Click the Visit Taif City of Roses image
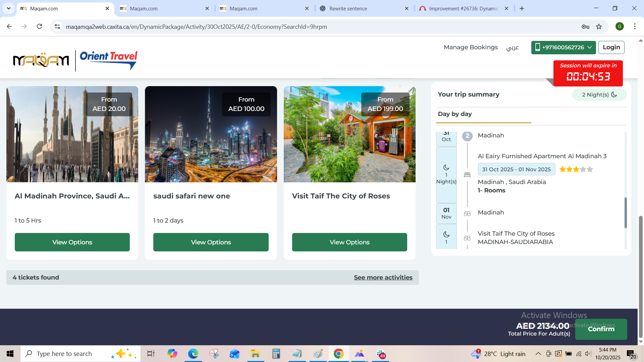Image resolution: width=644 pixels, height=362 pixels. coord(349,134)
